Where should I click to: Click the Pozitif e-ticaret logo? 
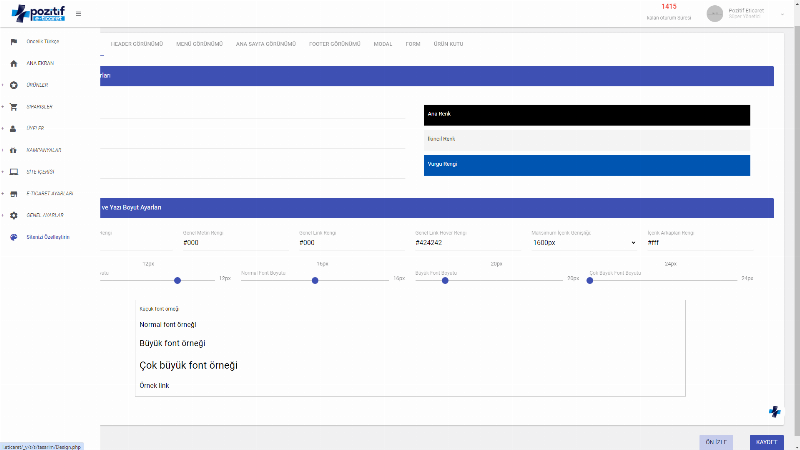[38, 13]
